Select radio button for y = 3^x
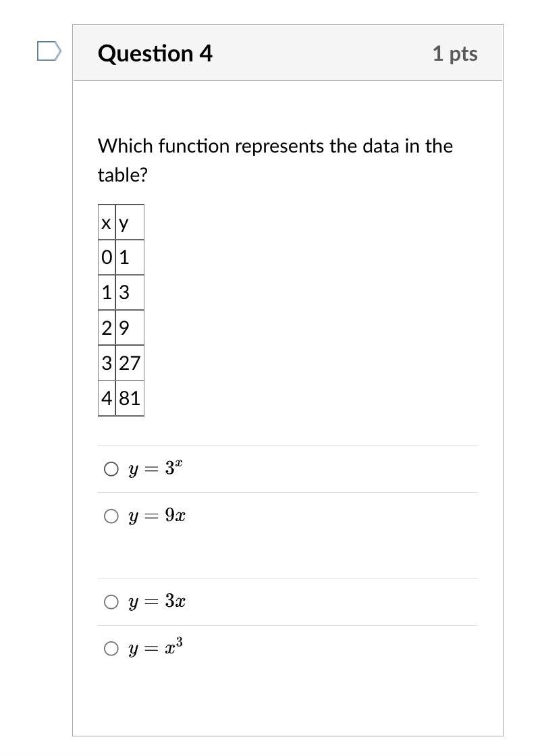 pos(111,469)
